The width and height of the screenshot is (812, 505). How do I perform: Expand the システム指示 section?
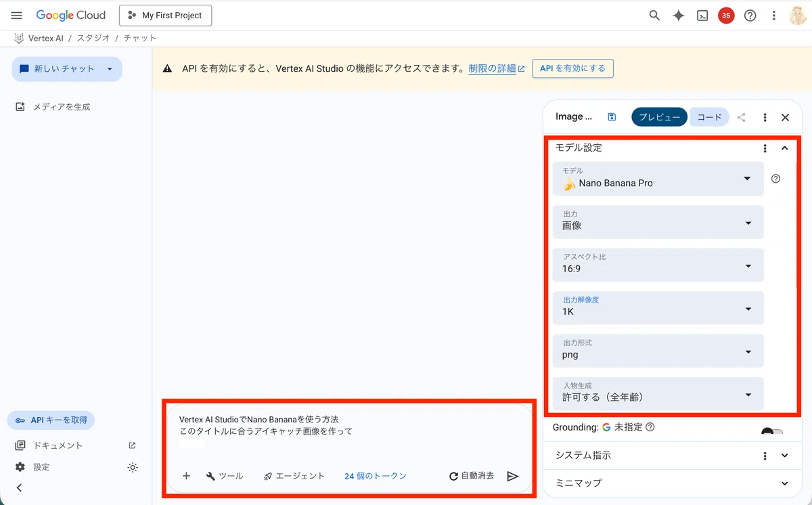[785, 456]
